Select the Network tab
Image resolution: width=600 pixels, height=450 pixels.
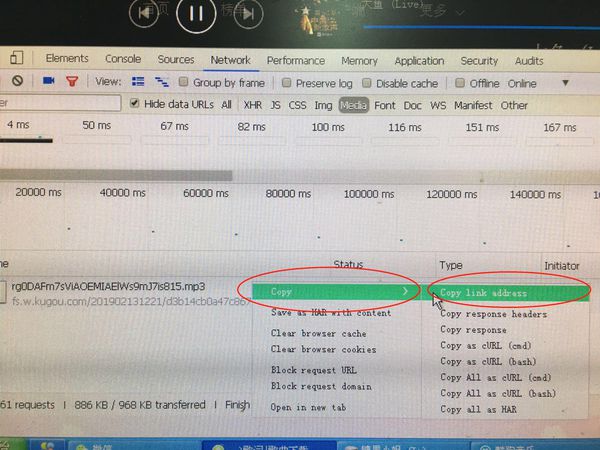(230, 60)
